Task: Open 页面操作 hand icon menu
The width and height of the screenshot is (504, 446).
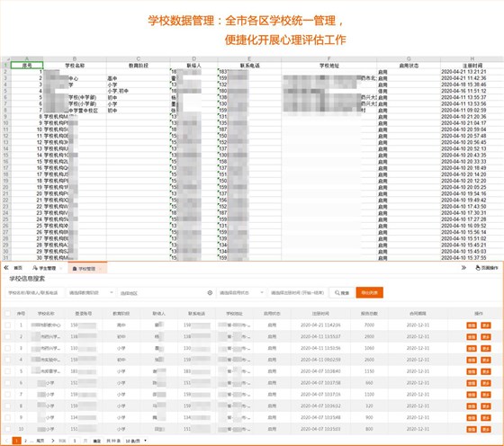Action: point(487,268)
